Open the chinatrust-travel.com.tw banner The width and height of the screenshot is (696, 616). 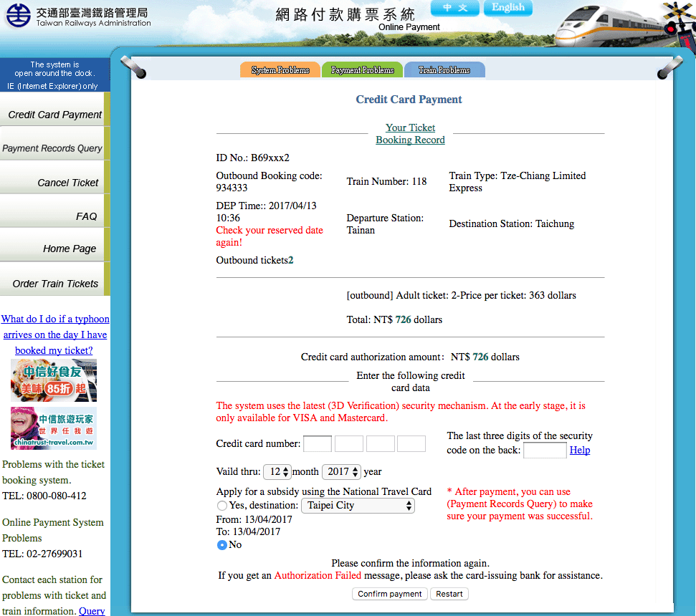pyautogui.click(x=54, y=428)
